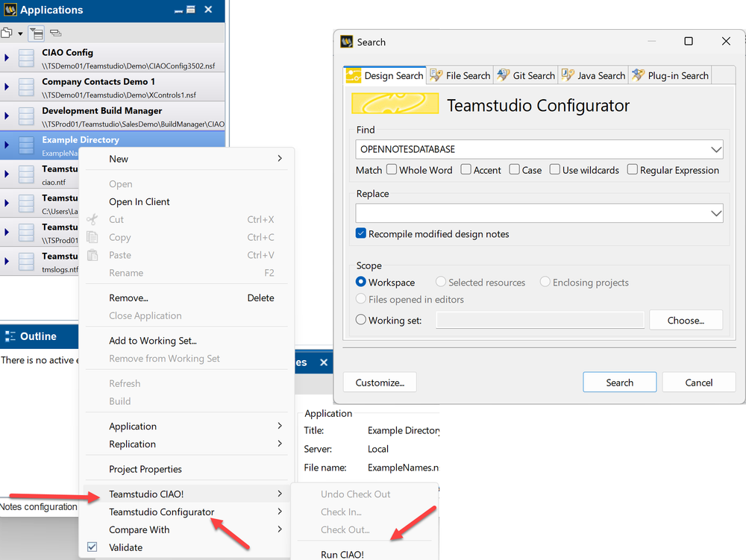Open the Replace history dropdown arrow
This screenshot has width=746, height=560.
[x=716, y=213]
